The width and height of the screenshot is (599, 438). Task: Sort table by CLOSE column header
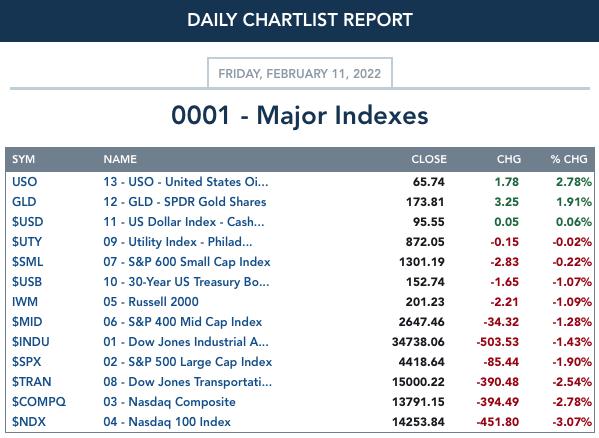429,159
